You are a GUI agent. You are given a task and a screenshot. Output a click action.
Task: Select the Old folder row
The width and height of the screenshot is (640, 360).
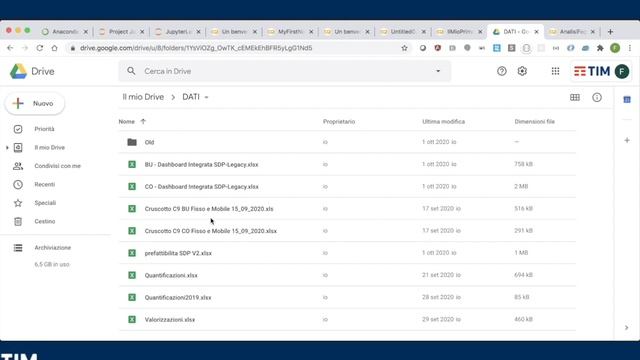(x=347, y=142)
